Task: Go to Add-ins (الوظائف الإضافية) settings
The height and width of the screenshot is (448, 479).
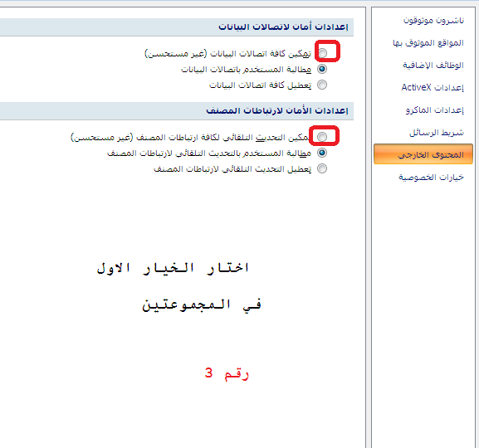Action: [x=433, y=65]
